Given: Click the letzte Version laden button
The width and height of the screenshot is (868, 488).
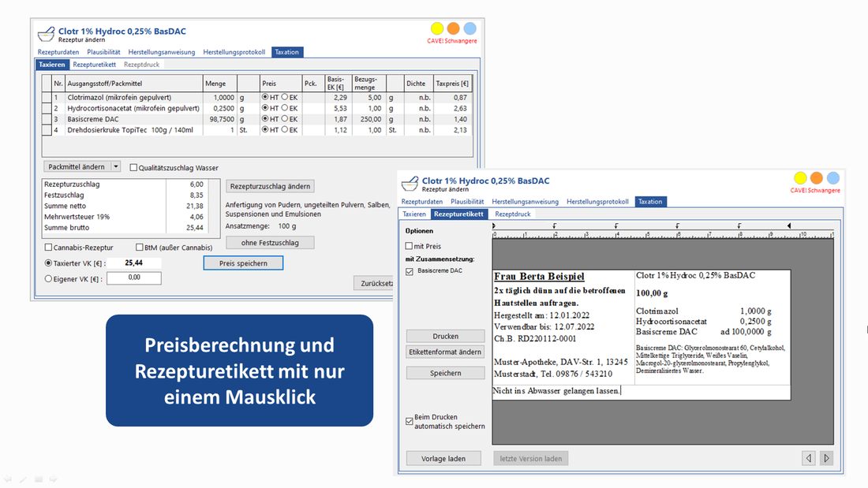Looking at the screenshot, I should coord(531,458).
